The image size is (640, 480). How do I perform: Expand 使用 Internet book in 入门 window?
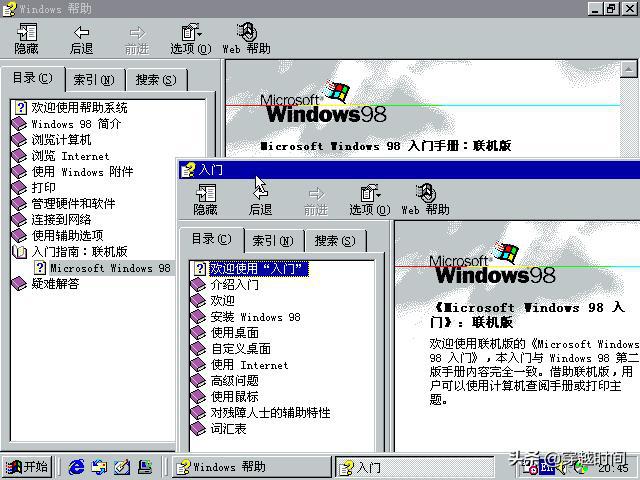(240, 365)
